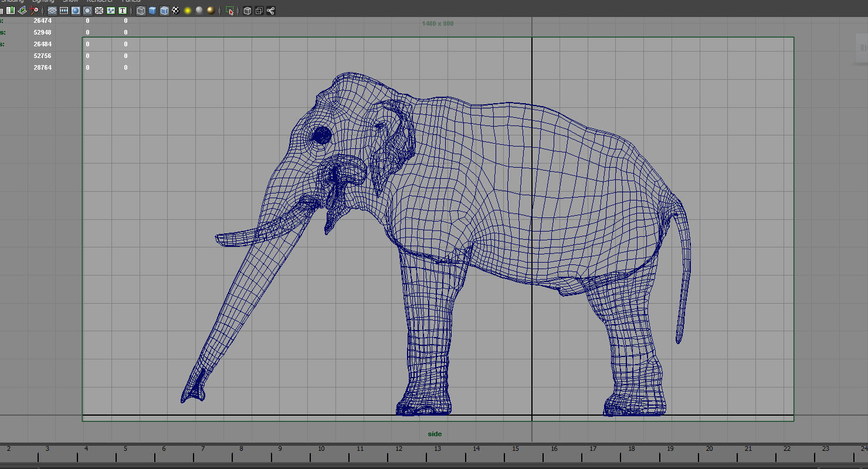This screenshot has height=469, width=868.
Task: Click frame 2 on the time slider
Action: [x=8, y=449]
